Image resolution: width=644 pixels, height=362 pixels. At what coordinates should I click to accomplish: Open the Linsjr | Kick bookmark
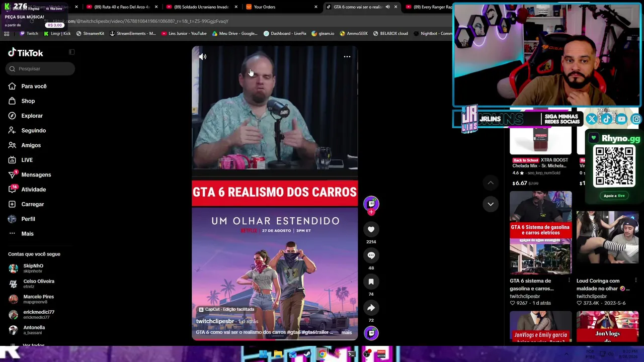(x=57, y=34)
